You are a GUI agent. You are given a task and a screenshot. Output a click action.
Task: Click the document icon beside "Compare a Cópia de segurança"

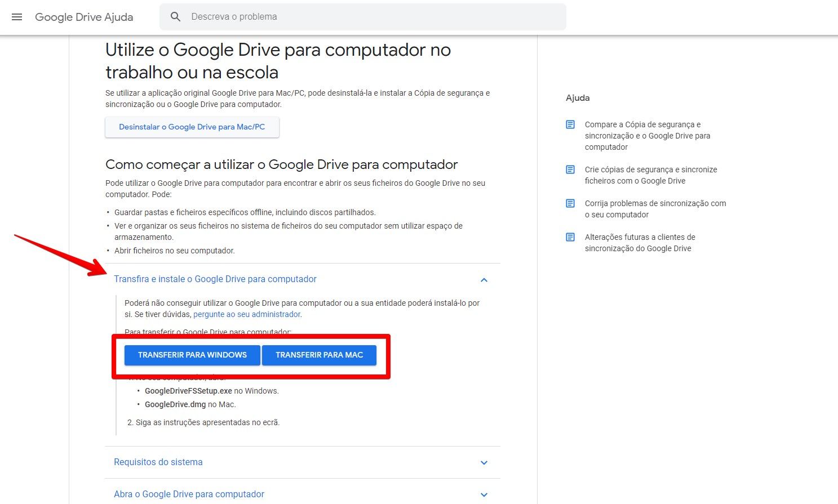(x=570, y=124)
